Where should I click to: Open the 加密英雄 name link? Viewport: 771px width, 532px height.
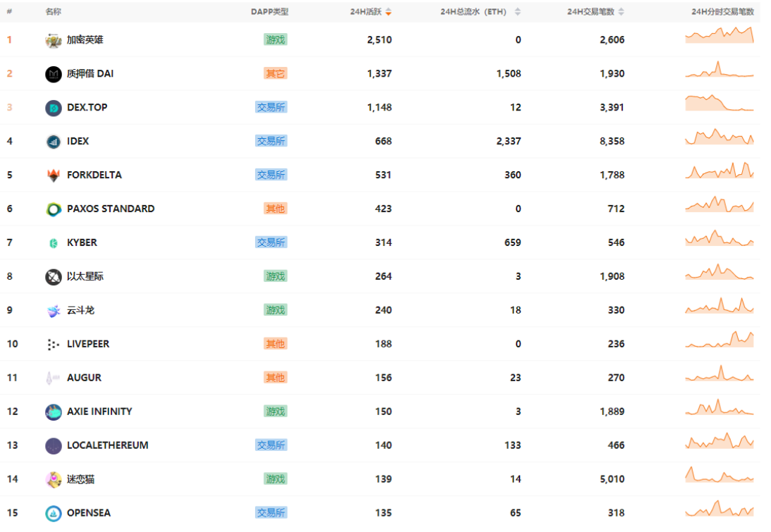click(85, 40)
